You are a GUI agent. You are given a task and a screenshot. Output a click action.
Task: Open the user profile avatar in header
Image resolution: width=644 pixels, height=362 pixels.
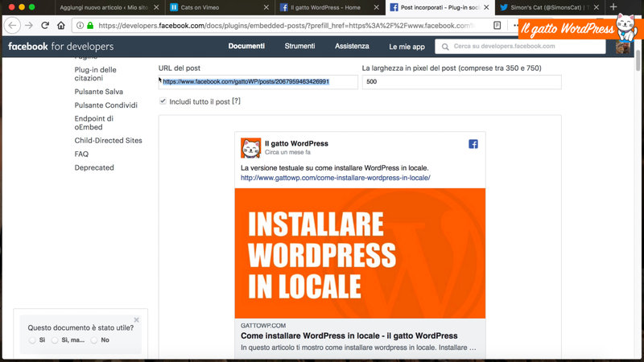click(x=622, y=47)
